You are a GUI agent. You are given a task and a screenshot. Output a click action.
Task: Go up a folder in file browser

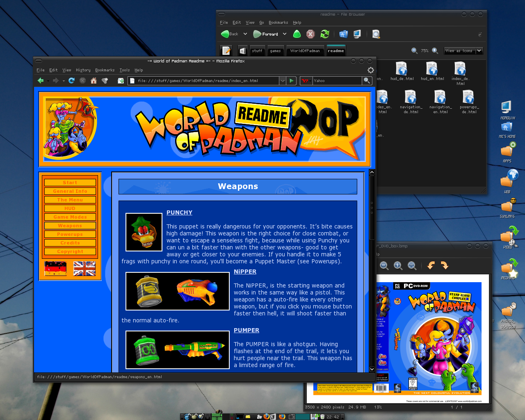click(297, 34)
